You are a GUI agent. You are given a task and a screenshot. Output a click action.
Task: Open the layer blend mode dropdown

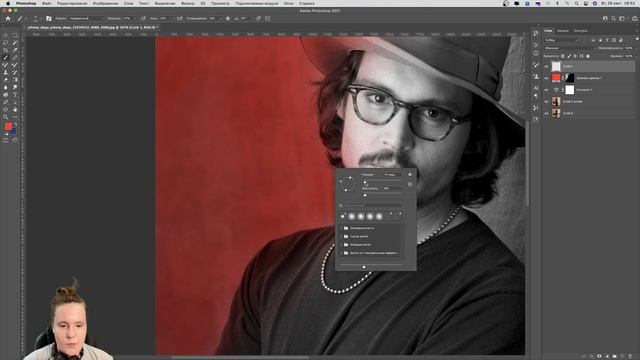click(x=570, y=48)
